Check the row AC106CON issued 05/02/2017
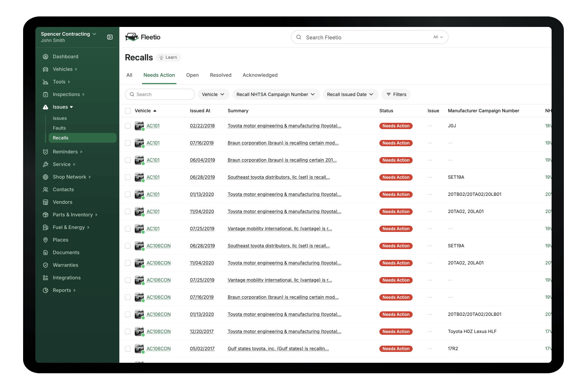 coord(128,349)
